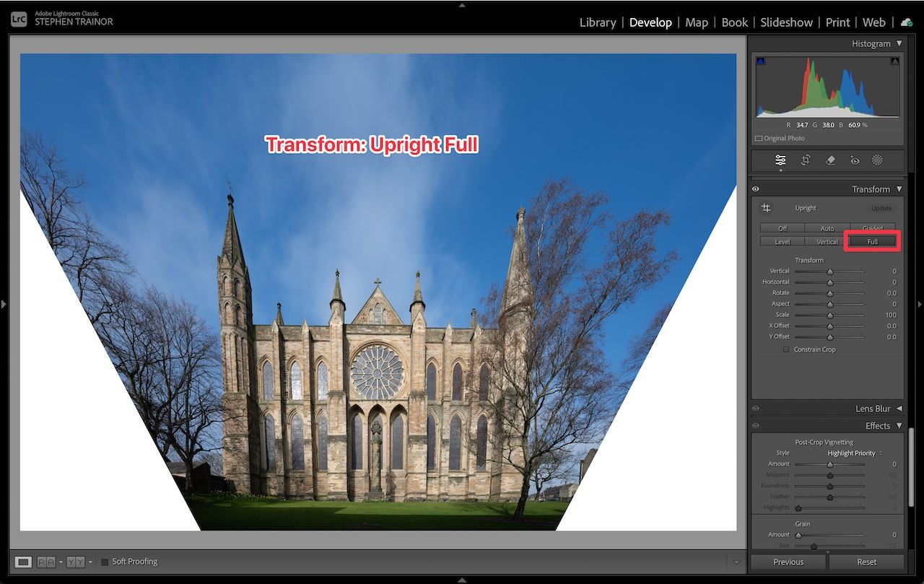Select the Red Eye Correction tool
Image resolution: width=924 pixels, height=584 pixels.
(854, 160)
